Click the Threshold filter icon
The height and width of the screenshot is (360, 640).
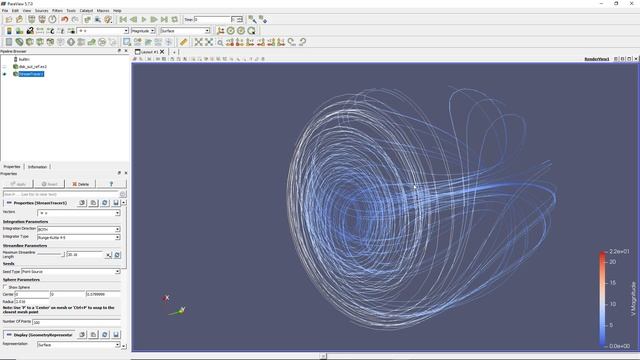(50, 42)
